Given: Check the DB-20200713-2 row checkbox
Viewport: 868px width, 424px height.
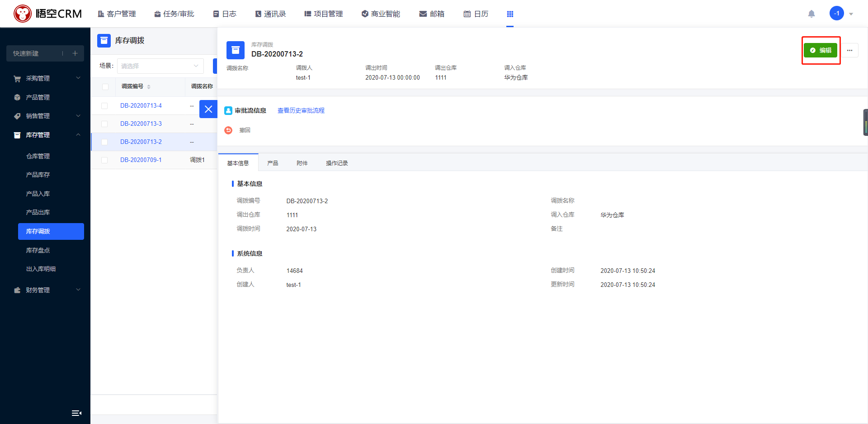Looking at the screenshot, I should tap(104, 142).
